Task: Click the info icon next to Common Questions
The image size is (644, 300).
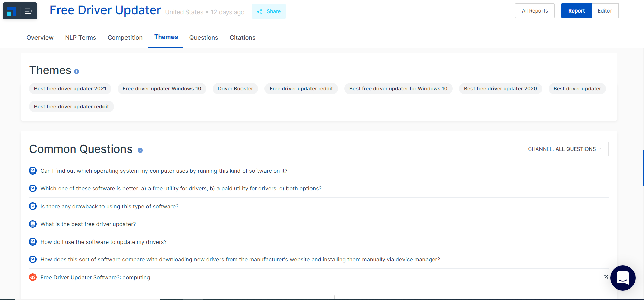Action: [140, 150]
